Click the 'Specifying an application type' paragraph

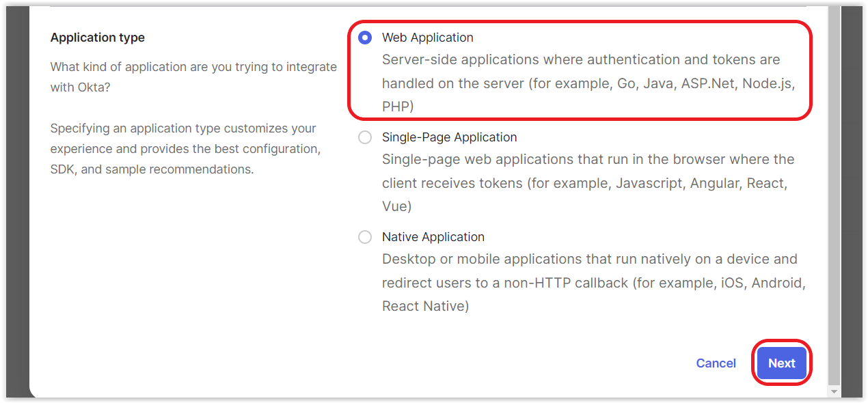[x=186, y=148]
